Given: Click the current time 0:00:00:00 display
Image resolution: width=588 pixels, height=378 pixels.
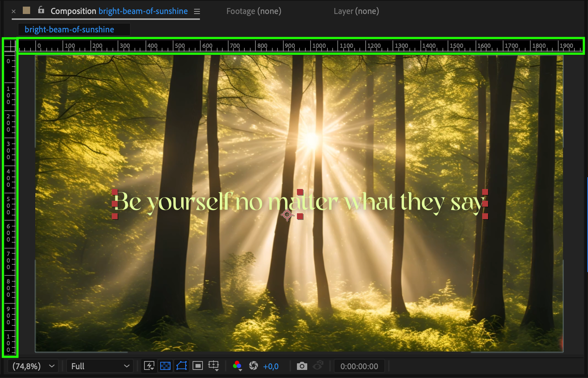Looking at the screenshot, I should point(359,366).
